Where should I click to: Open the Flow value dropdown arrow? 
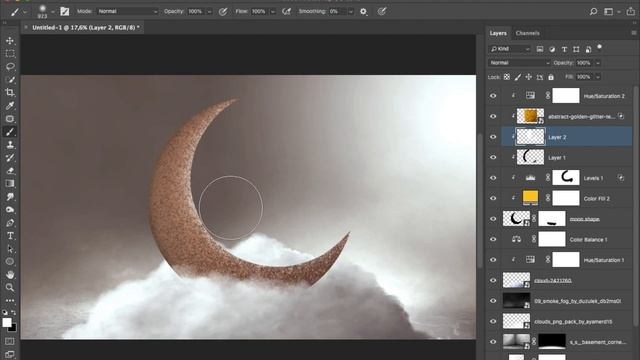pyautogui.click(x=273, y=12)
